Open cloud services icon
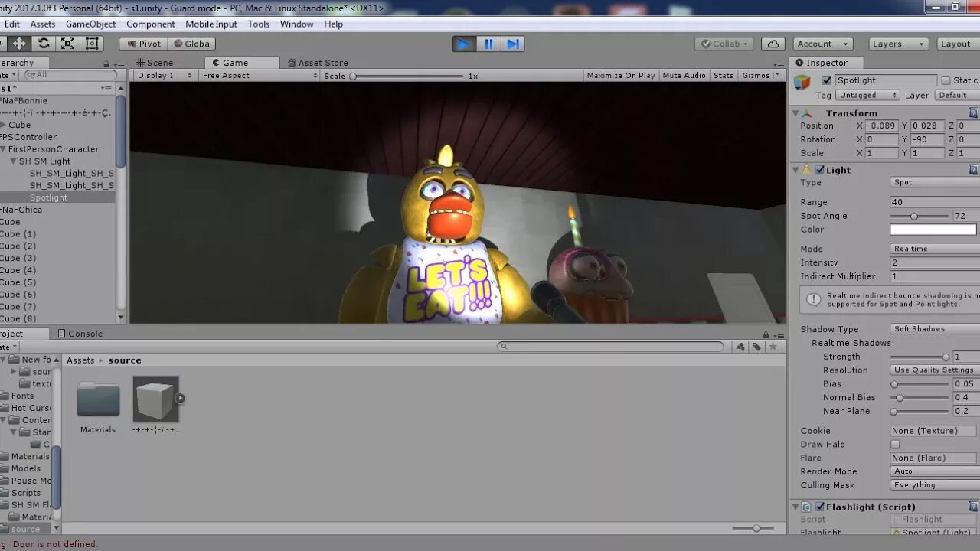Viewport: 980px width, 551px height. [x=773, y=44]
